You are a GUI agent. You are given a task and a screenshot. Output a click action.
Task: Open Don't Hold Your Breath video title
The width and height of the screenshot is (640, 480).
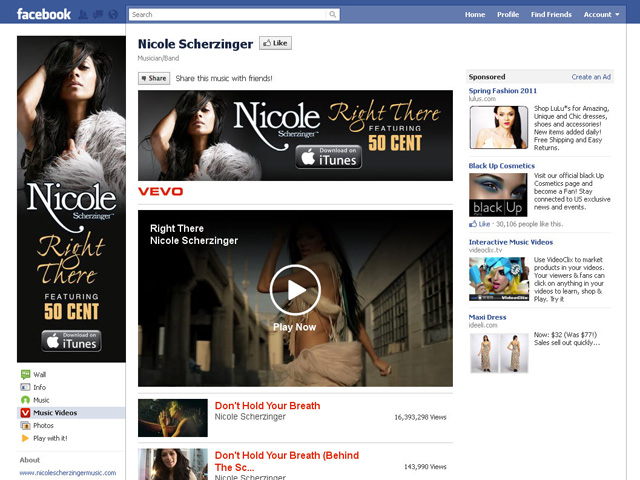pos(267,406)
